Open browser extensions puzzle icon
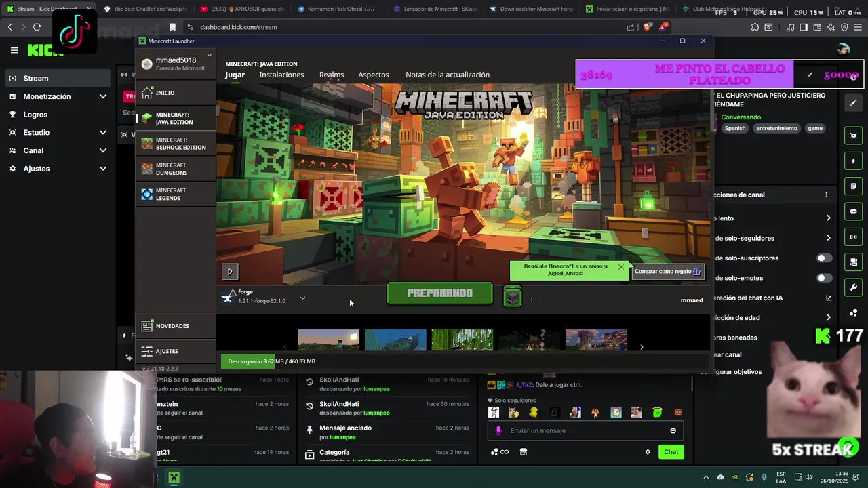Image resolution: width=868 pixels, height=488 pixels. tap(755, 27)
